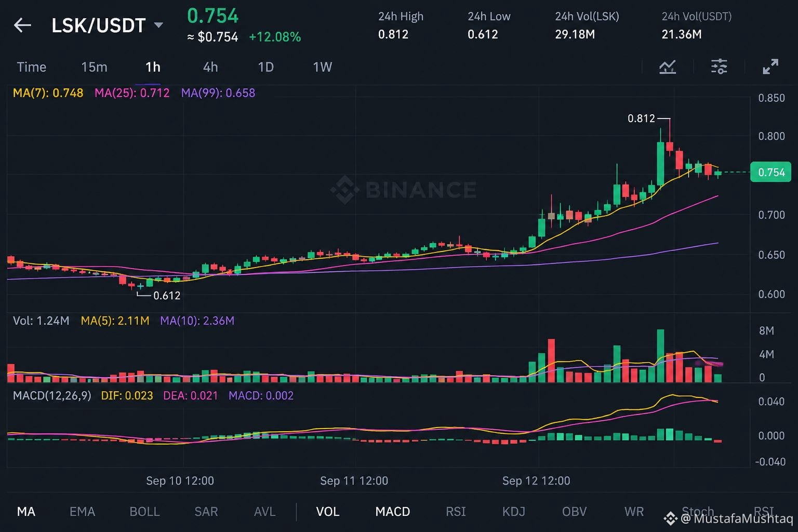Screen dimensions: 798x532
Task: Select the 15m timeframe
Action: [94, 67]
